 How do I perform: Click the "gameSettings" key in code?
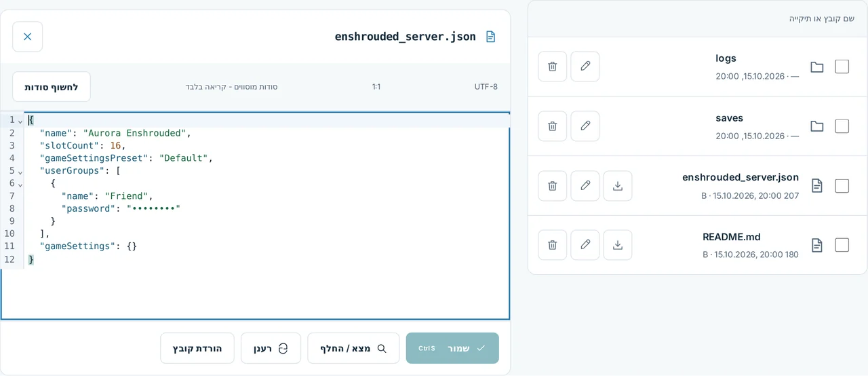[77, 246]
